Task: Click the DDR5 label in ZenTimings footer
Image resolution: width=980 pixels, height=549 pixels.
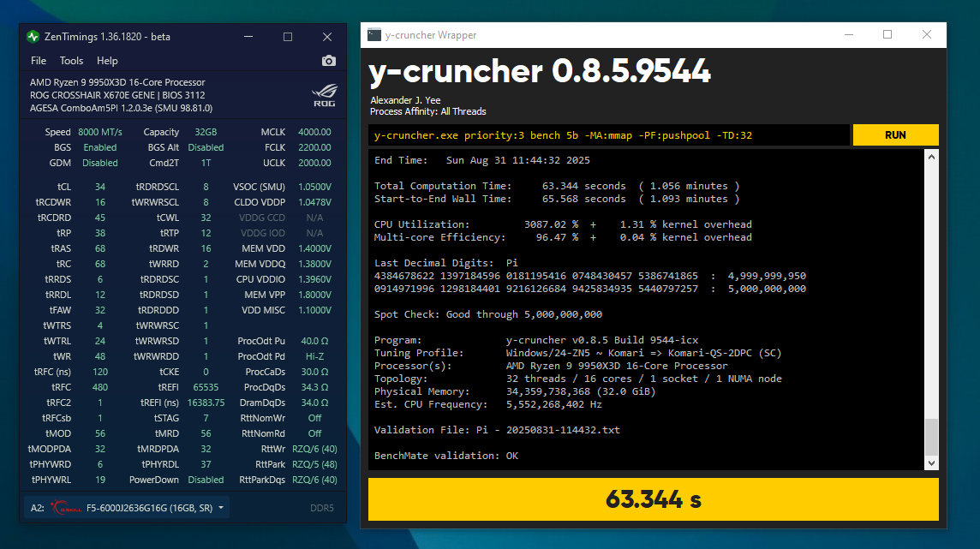Action: pyautogui.click(x=322, y=508)
